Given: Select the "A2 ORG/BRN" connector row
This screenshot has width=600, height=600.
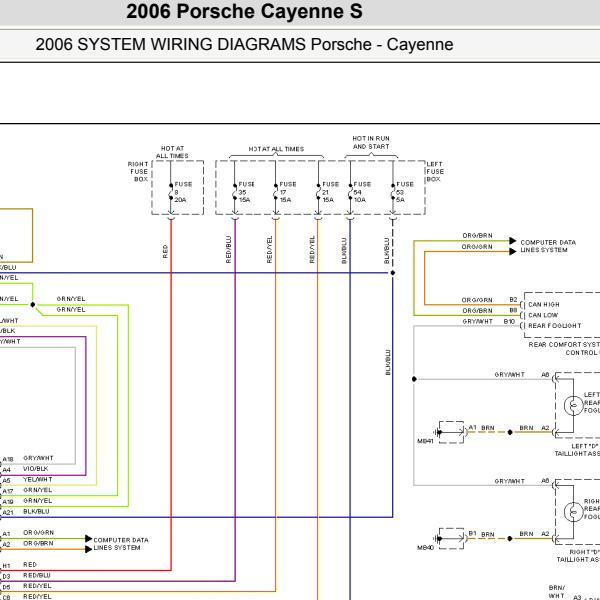Looking at the screenshot, I should pos(28,544).
